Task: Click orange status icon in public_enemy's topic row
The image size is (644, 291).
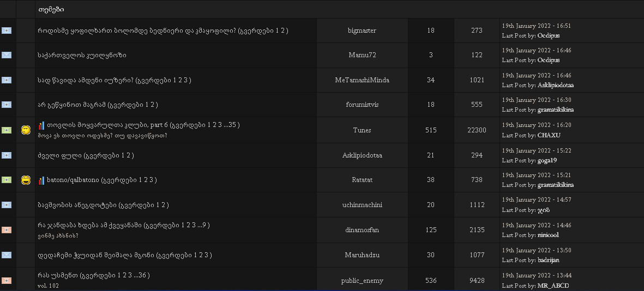Action: 7,280
